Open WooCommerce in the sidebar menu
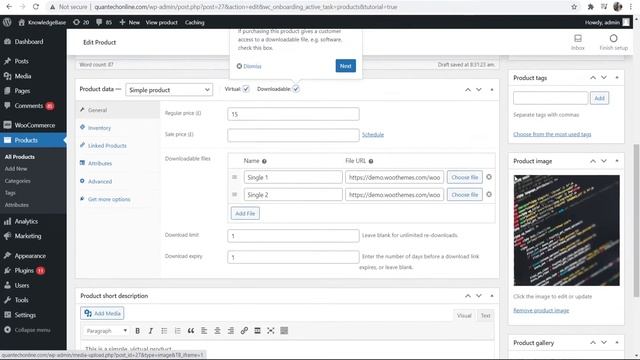 [x=33, y=125]
